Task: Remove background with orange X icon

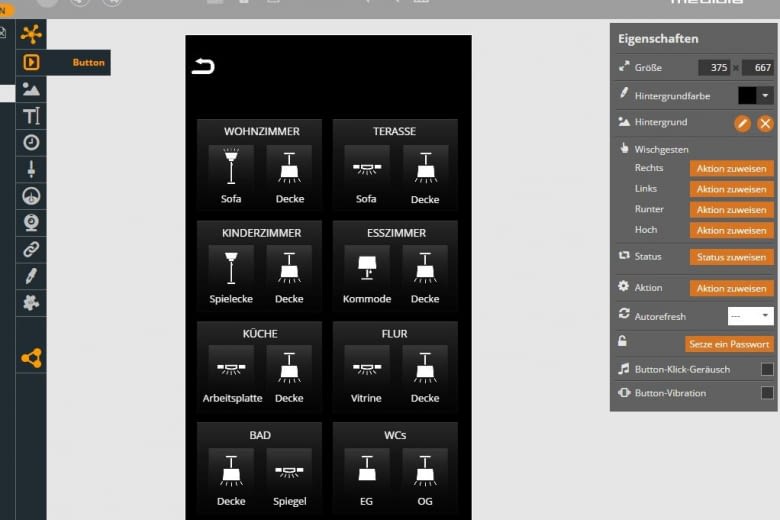Action: pyautogui.click(x=765, y=123)
